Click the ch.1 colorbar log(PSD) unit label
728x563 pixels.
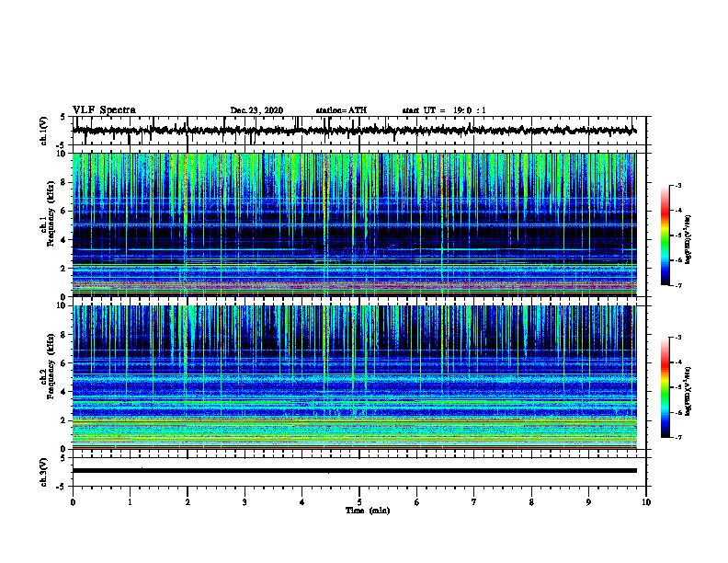[688, 239]
